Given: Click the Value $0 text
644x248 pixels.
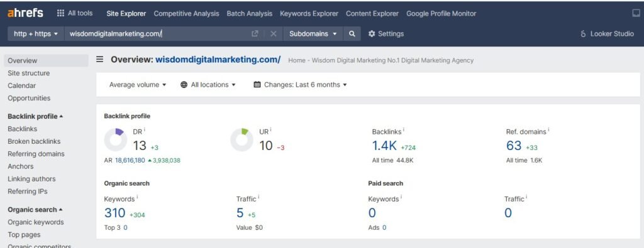Looking at the screenshot, I should [x=249, y=227].
